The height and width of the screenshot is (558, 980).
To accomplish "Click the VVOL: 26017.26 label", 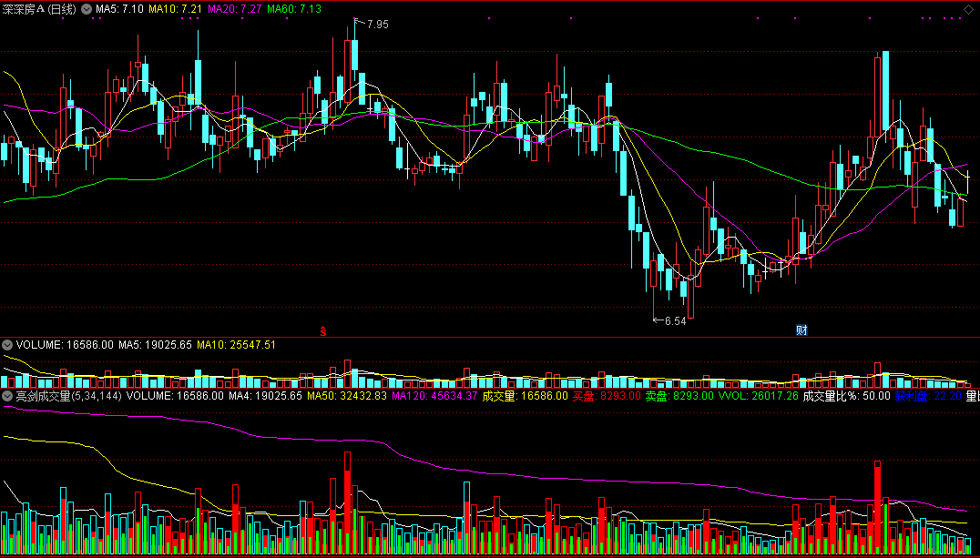I will (x=758, y=396).
